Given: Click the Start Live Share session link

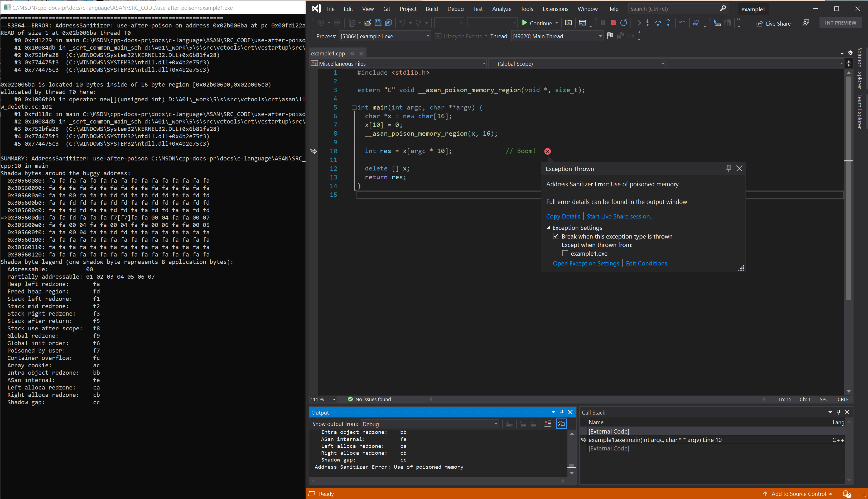Looking at the screenshot, I should [619, 216].
